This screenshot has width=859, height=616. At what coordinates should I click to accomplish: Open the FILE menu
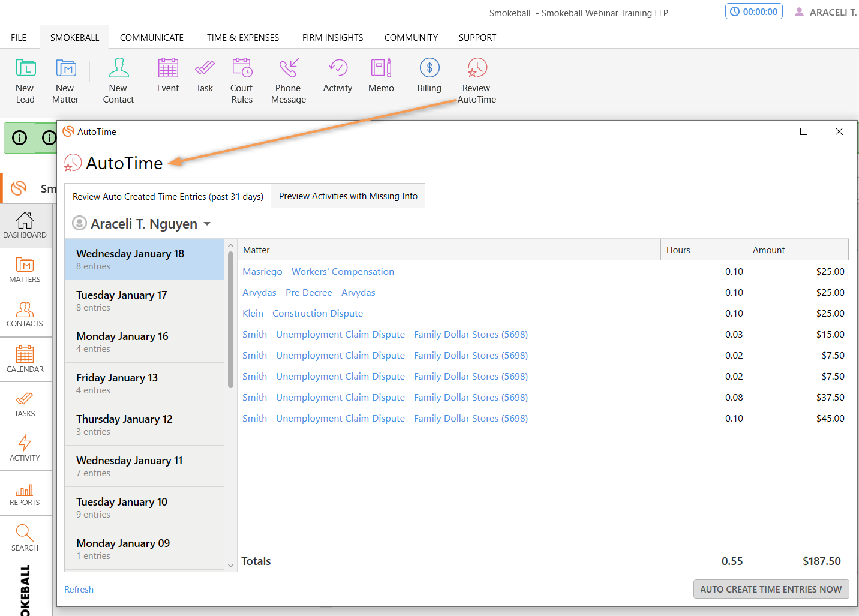click(19, 37)
